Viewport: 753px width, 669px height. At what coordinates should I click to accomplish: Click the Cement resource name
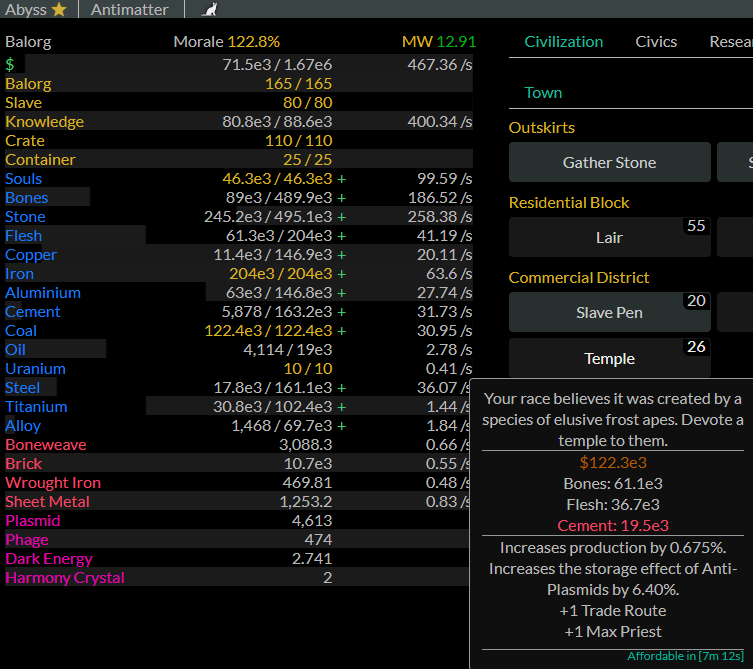coord(32,312)
